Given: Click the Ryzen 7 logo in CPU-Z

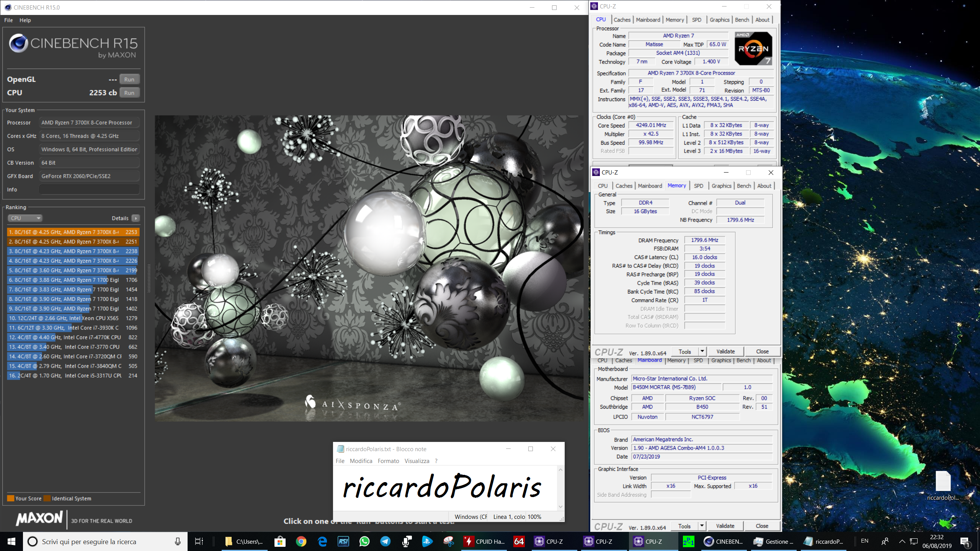Looking at the screenshot, I should point(753,48).
